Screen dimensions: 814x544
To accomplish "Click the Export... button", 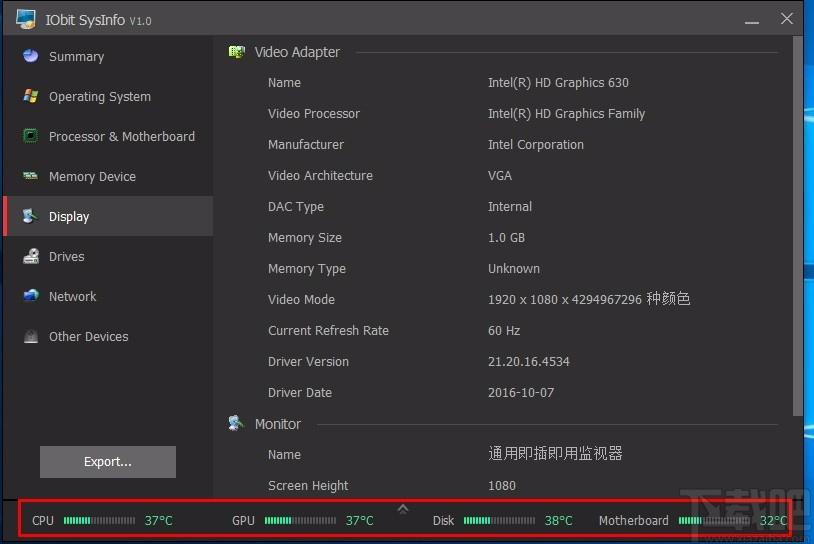I will 107,461.
